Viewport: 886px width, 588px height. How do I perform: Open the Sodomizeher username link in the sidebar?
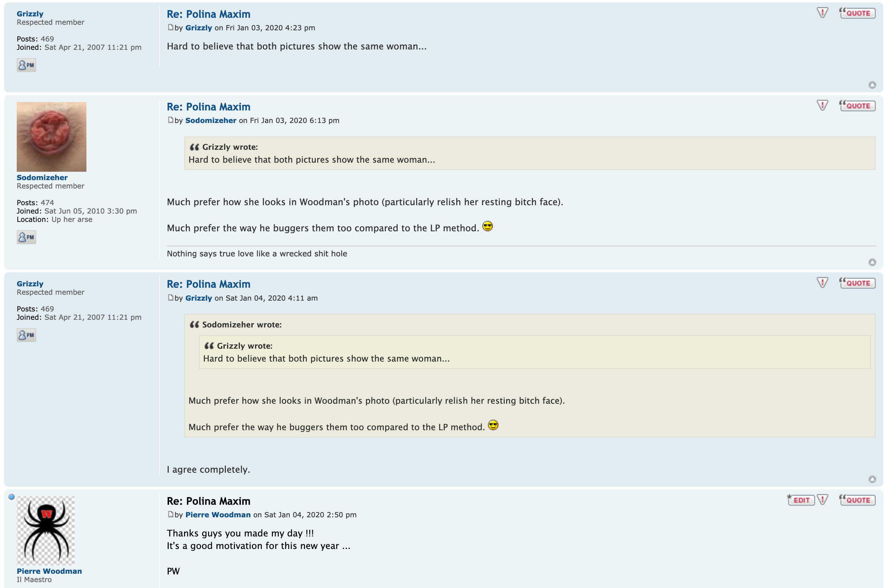pyautogui.click(x=42, y=178)
